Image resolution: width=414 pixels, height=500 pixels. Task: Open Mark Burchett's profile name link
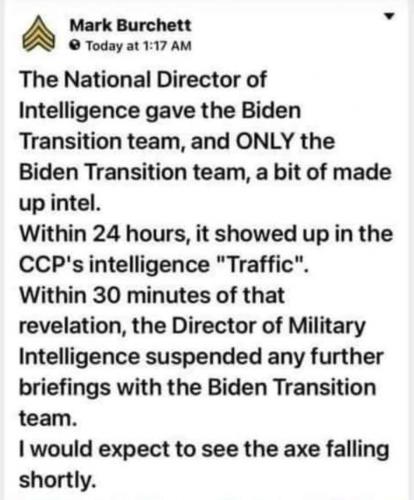(130, 25)
